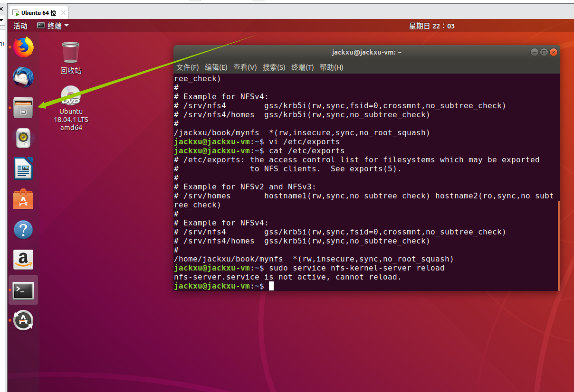Screen dimensions: 574x392
Task: Open the Amazon launcher in dock
Action: tap(23, 260)
